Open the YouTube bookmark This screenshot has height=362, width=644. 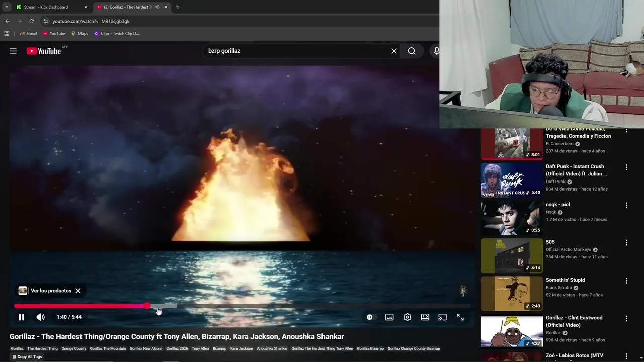click(x=54, y=34)
